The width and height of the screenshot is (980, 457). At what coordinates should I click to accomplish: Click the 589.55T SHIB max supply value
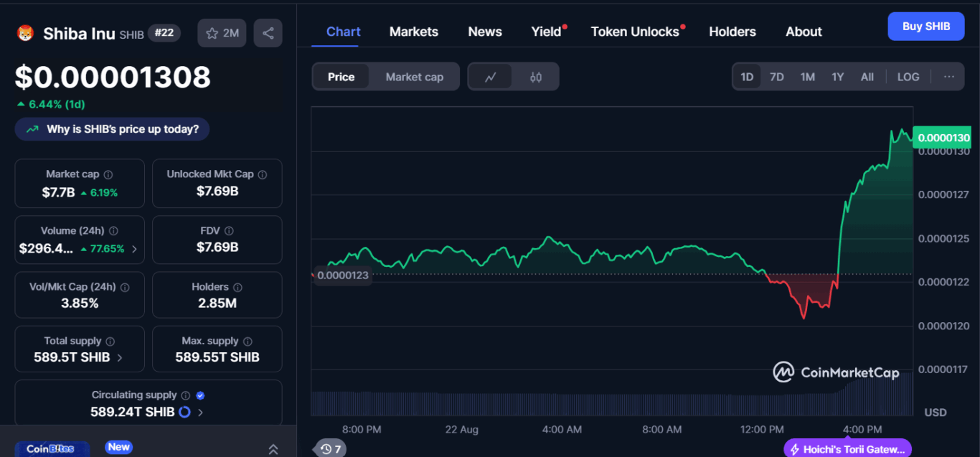[217, 357]
